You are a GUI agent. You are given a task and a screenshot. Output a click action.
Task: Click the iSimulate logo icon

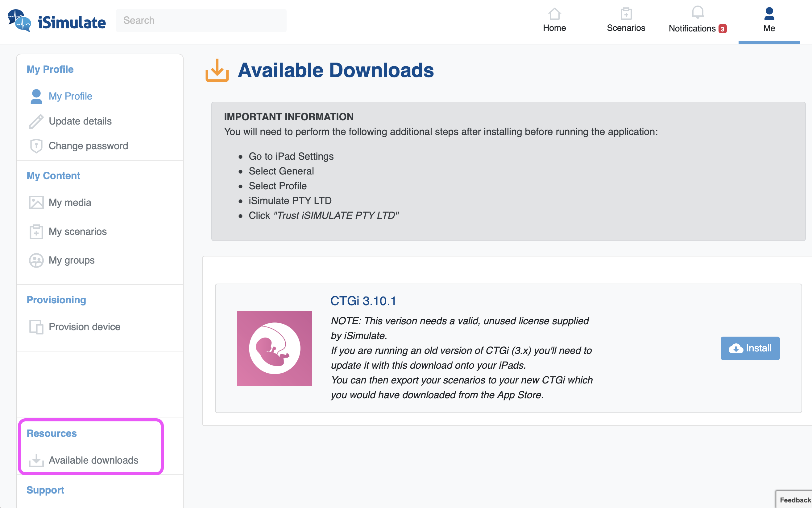point(19,21)
